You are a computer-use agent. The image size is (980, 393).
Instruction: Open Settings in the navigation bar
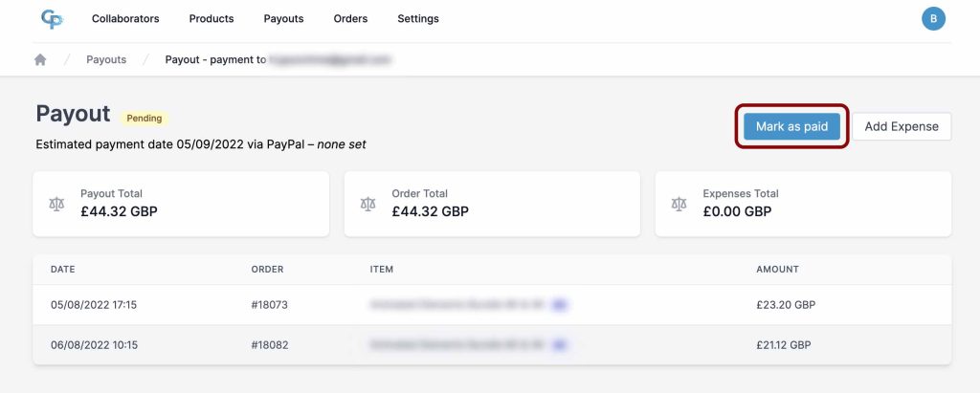[418, 19]
